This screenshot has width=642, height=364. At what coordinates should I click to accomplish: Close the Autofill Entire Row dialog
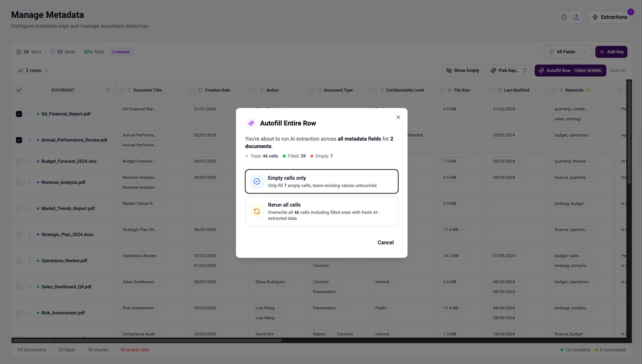pos(398,117)
